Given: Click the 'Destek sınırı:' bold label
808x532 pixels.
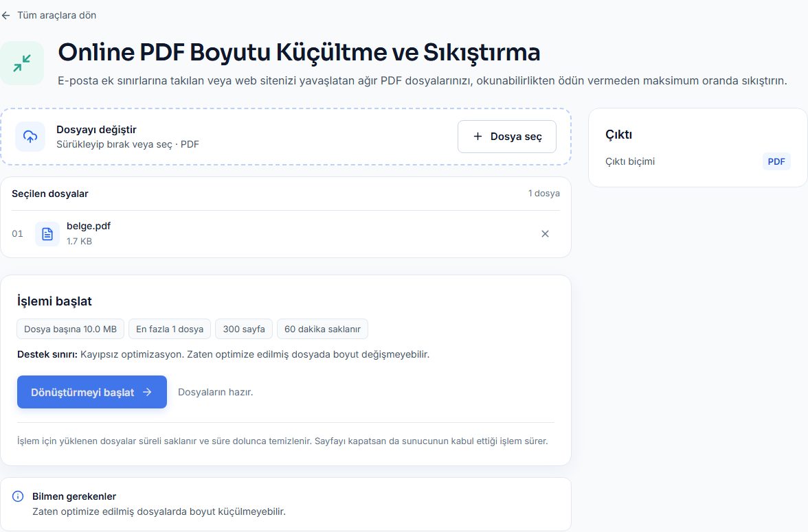Looking at the screenshot, I should 47,354.
